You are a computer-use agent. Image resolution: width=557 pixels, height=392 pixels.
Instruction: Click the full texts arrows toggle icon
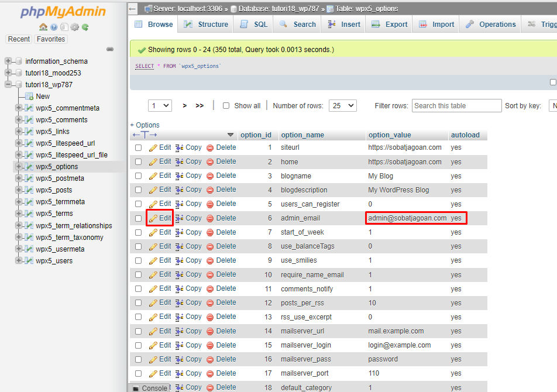(145, 135)
